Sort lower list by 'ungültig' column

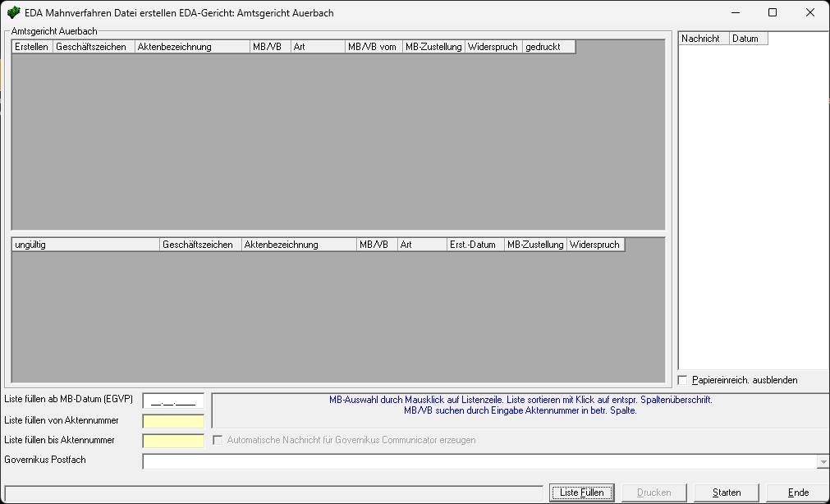point(85,245)
